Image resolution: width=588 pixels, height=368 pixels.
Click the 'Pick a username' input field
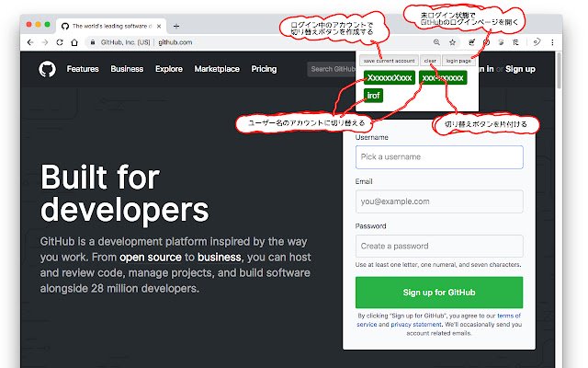[439, 157]
